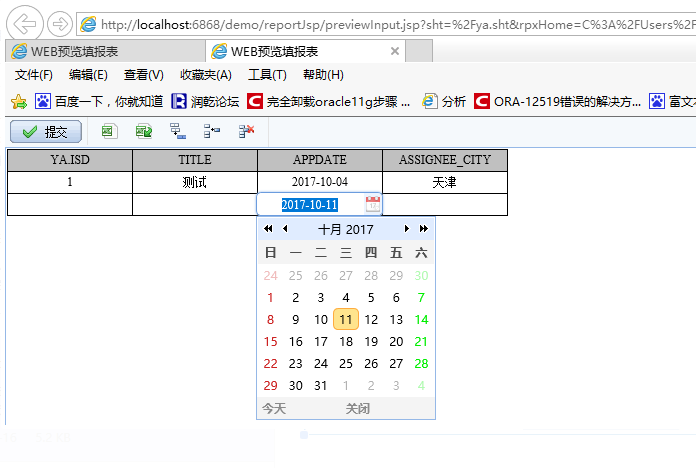Select October 9 in calendar
This screenshot has height=468, width=696.
click(x=296, y=319)
